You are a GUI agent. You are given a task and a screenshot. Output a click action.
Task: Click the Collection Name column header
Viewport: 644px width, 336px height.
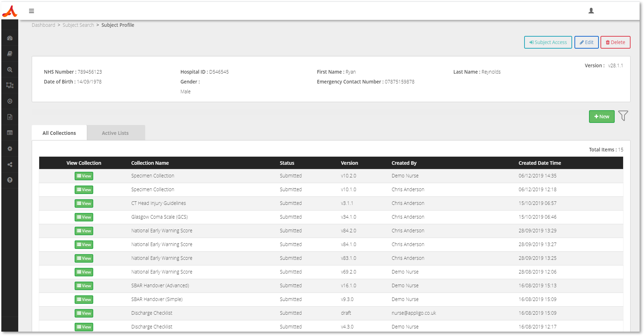(x=150, y=163)
